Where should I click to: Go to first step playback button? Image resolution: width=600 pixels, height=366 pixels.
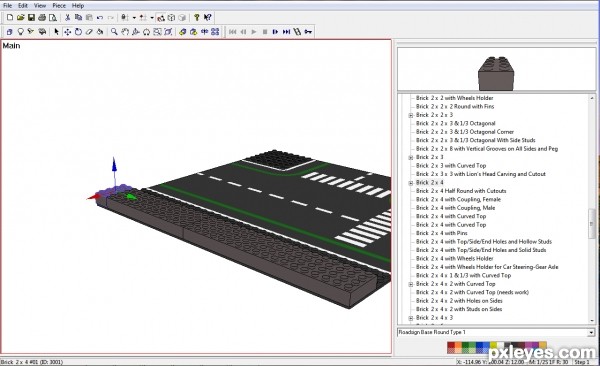click(x=232, y=32)
